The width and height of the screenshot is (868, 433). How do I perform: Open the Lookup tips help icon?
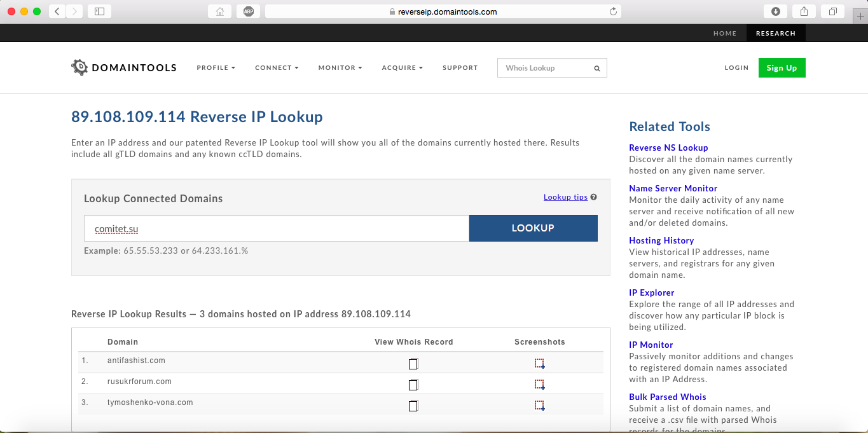pyautogui.click(x=593, y=197)
